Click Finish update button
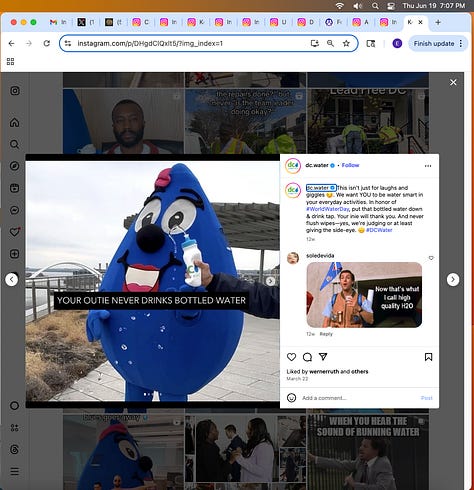The width and height of the screenshot is (474, 490). pos(434,43)
